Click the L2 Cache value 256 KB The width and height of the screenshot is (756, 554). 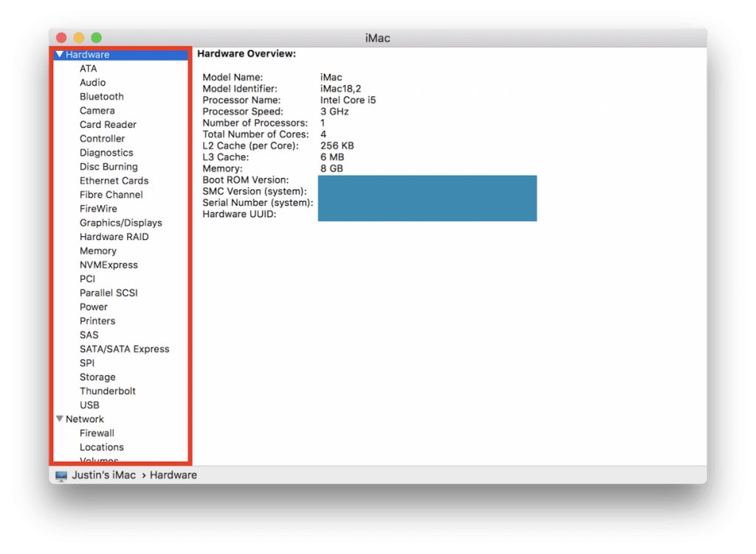[337, 146]
